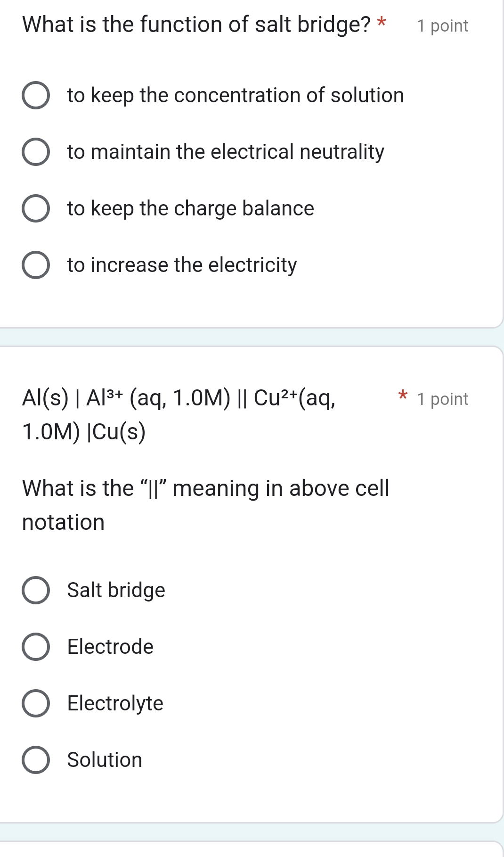The image size is (504, 857).
Task: Click the Al(s) | Al³⁺ cell notation text
Action: pyautogui.click(x=179, y=398)
